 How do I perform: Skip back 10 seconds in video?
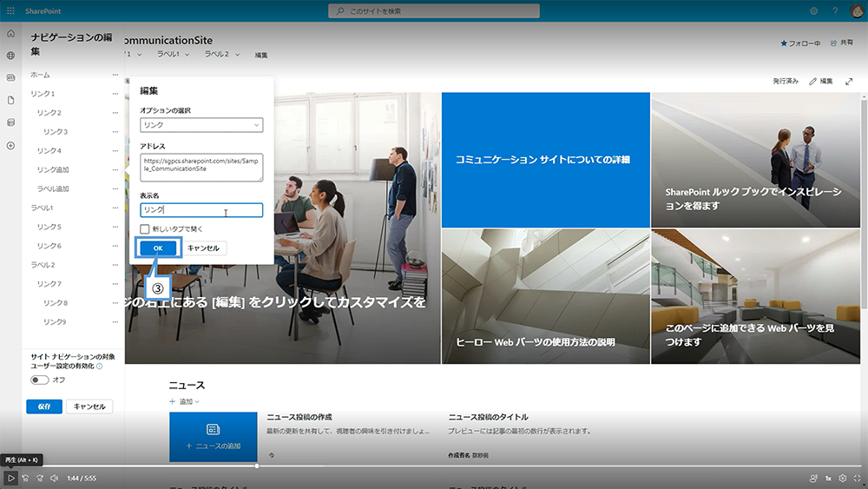coord(25,478)
